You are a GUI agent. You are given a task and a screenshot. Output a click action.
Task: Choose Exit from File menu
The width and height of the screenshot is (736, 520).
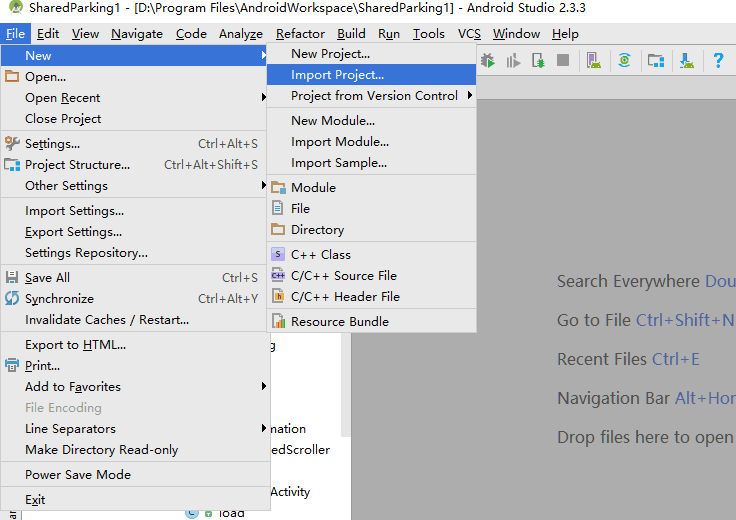136,499
